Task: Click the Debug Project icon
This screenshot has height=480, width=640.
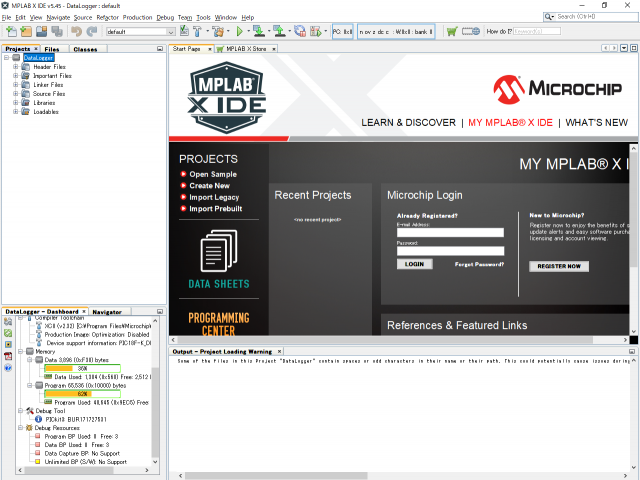Action: point(316,31)
